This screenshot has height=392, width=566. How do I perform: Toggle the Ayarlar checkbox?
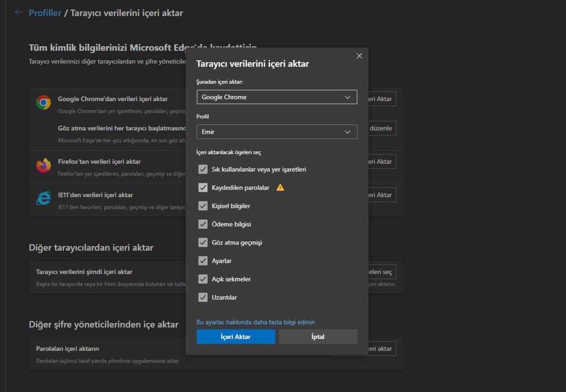point(203,261)
